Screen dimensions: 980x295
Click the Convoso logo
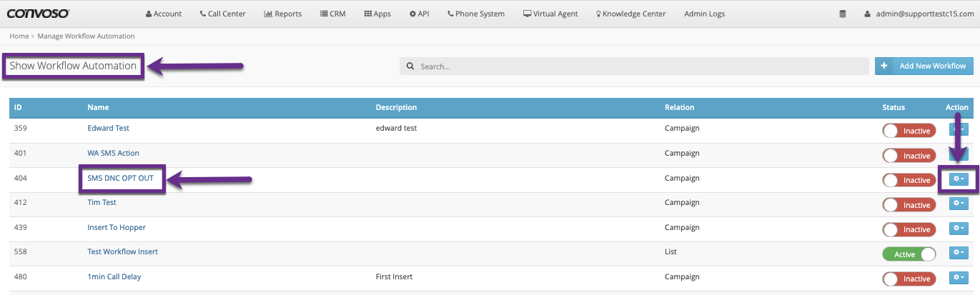(x=39, y=13)
